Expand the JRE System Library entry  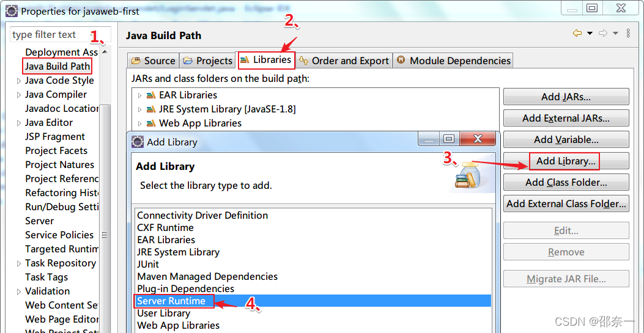[139, 109]
